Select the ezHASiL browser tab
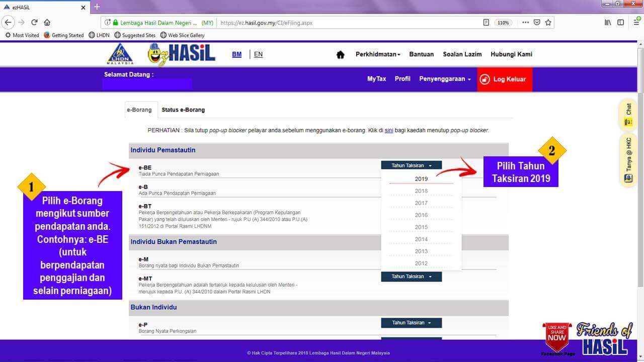Viewport: 644px width, 362px height. tap(44, 7)
